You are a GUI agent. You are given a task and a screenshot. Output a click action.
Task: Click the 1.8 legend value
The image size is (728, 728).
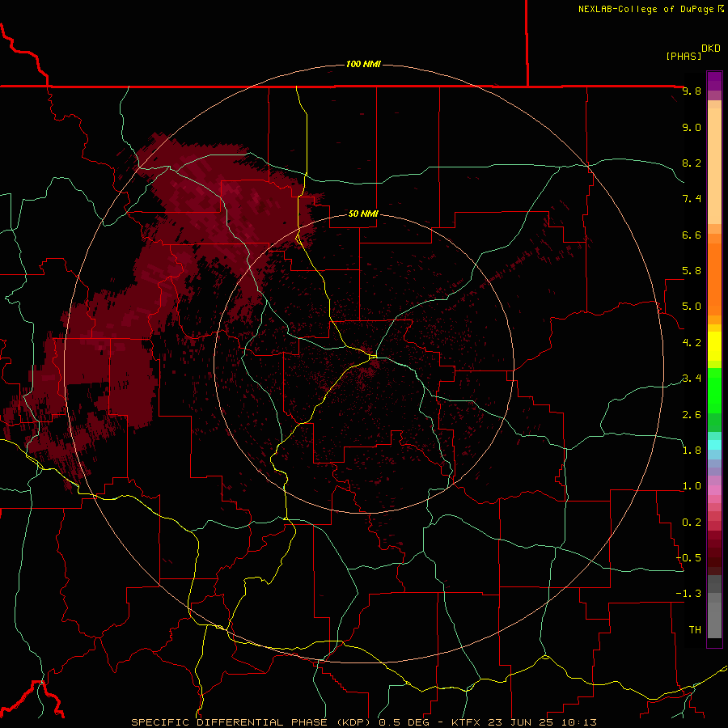692,451
